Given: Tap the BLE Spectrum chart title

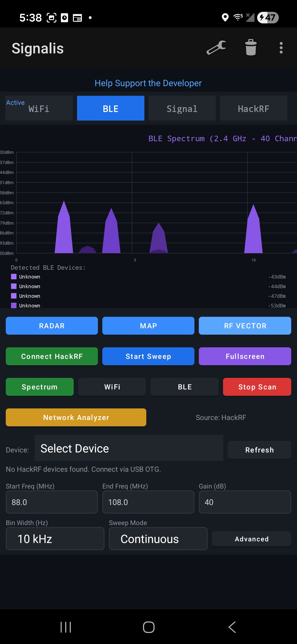Looking at the screenshot, I should click(222, 138).
